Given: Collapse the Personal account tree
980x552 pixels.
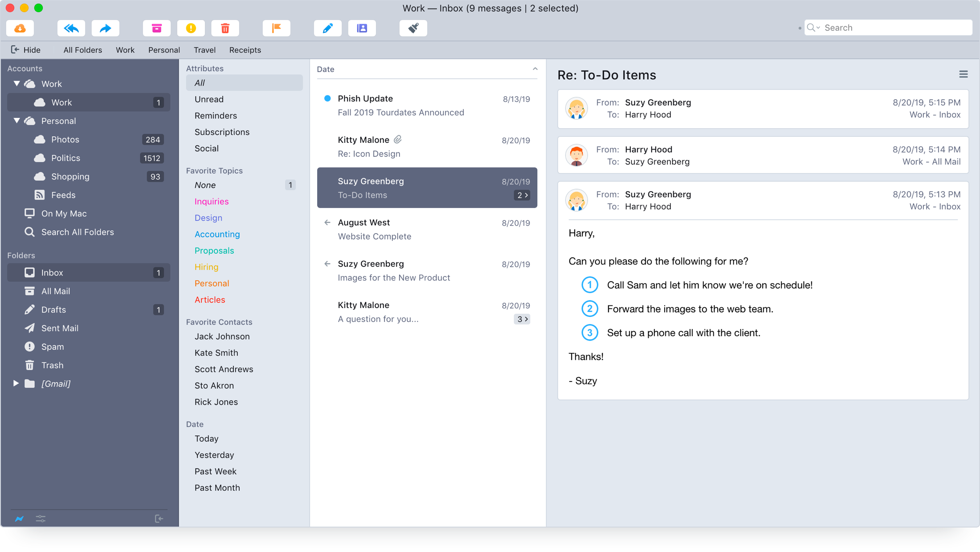Looking at the screenshot, I should [16, 121].
